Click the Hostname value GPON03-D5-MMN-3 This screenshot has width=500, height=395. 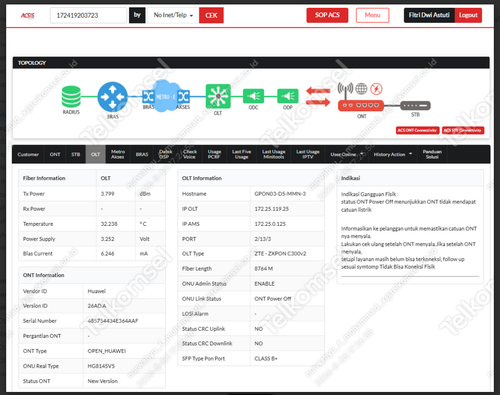click(x=280, y=194)
